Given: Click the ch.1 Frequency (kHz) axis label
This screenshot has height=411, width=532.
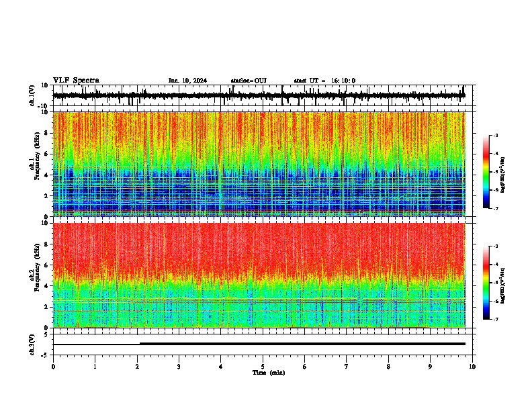Looking at the screenshot, I should pyautogui.click(x=37, y=156).
